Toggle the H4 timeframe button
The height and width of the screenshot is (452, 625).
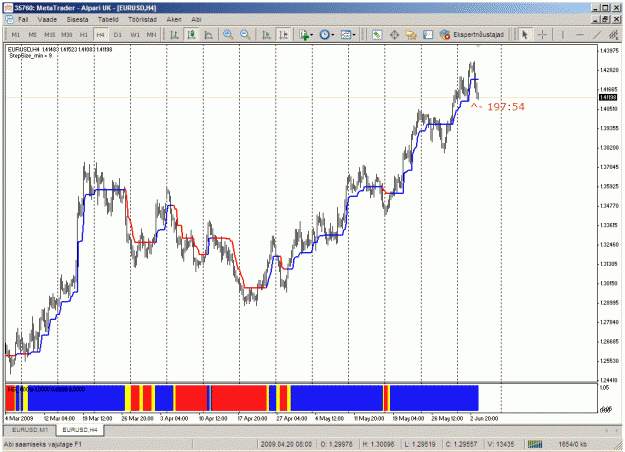(100, 35)
